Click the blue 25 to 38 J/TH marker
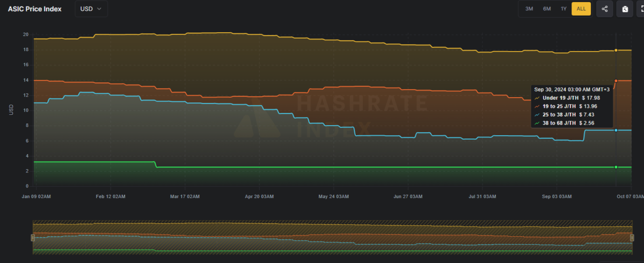 pyautogui.click(x=616, y=130)
